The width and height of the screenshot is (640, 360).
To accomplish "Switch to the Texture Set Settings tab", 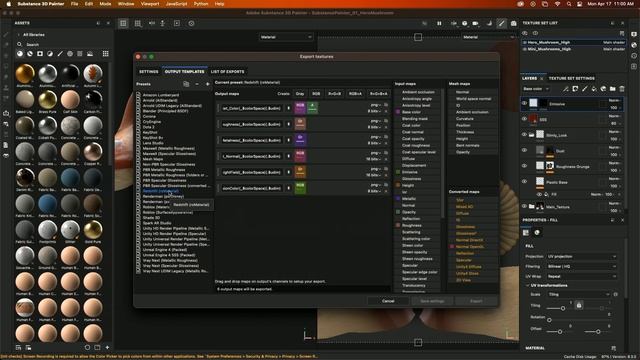I will 571,78.
